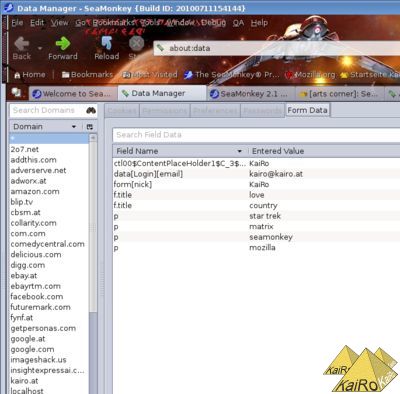
Task: Select facebook.com in the domain list
Action: pos(37,297)
